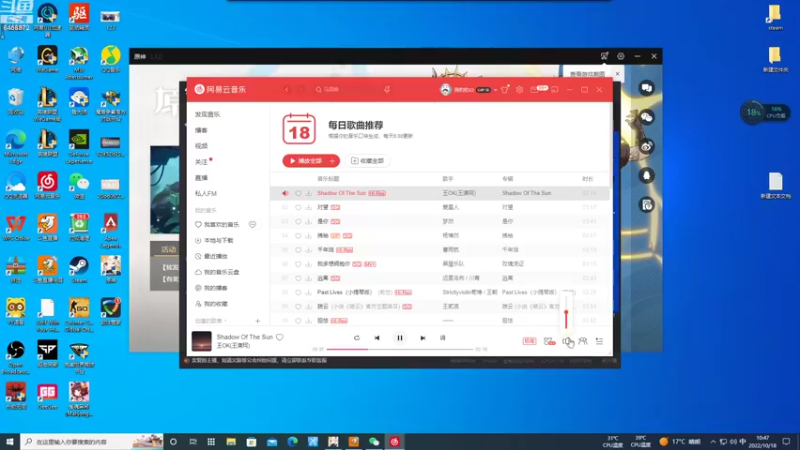The image size is (800, 450).
Task: Like the song 千年泪 with heart
Action: pyautogui.click(x=298, y=250)
